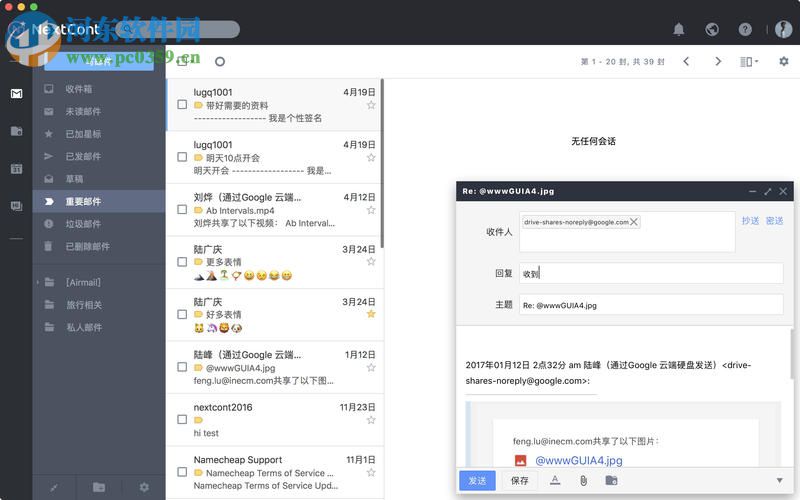800x500 pixels.
Task: Tick checkbox for 陆峰 @wwwGUIA4.jpg email
Action: point(182,367)
